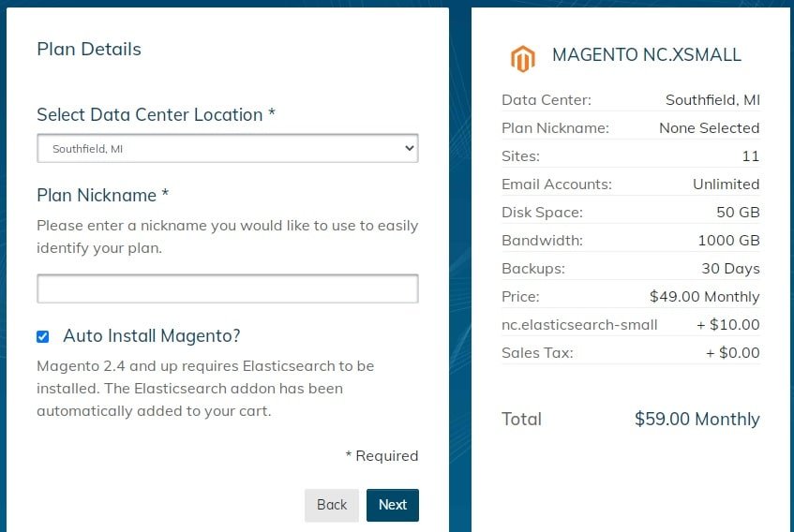Screen dimensions: 794x532
Task: Select the Unlimited email accounts value
Action: 726,185
